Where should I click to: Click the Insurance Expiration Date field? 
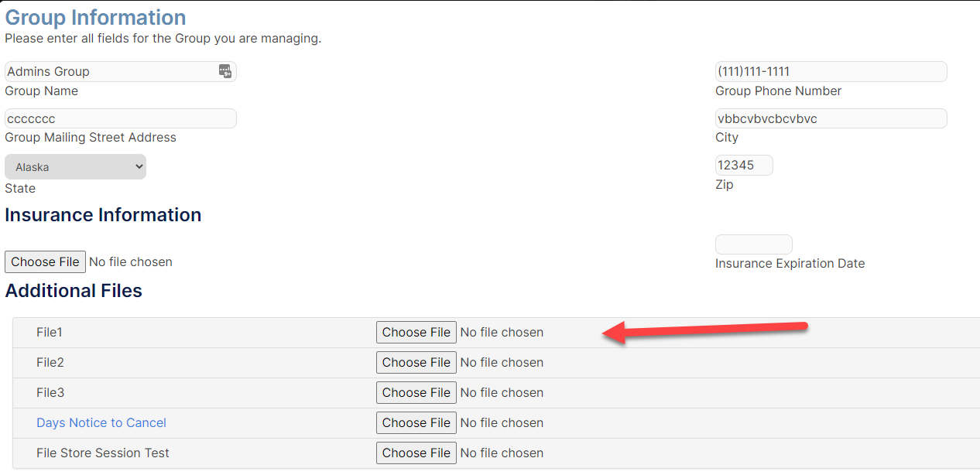click(x=754, y=244)
